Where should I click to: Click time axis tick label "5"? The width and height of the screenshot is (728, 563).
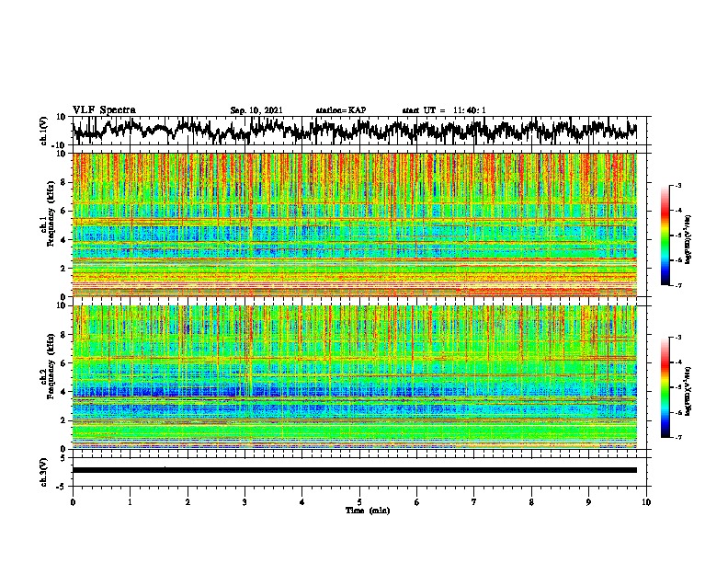pyautogui.click(x=359, y=502)
